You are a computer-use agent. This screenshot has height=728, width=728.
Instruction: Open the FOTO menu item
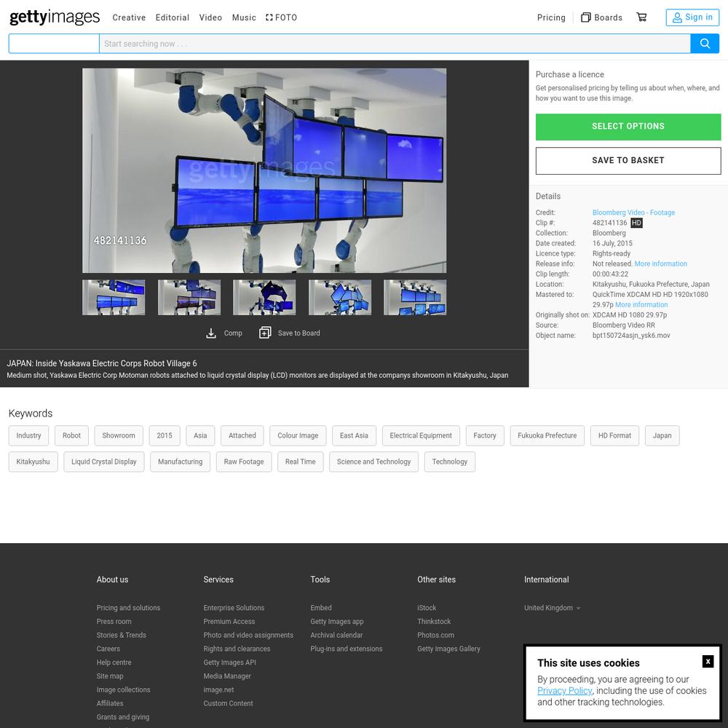pyautogui.click(x=281, y=17)
